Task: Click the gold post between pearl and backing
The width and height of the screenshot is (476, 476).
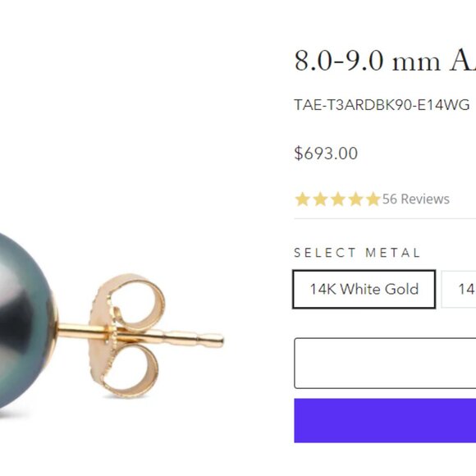Action: (73, 330)
